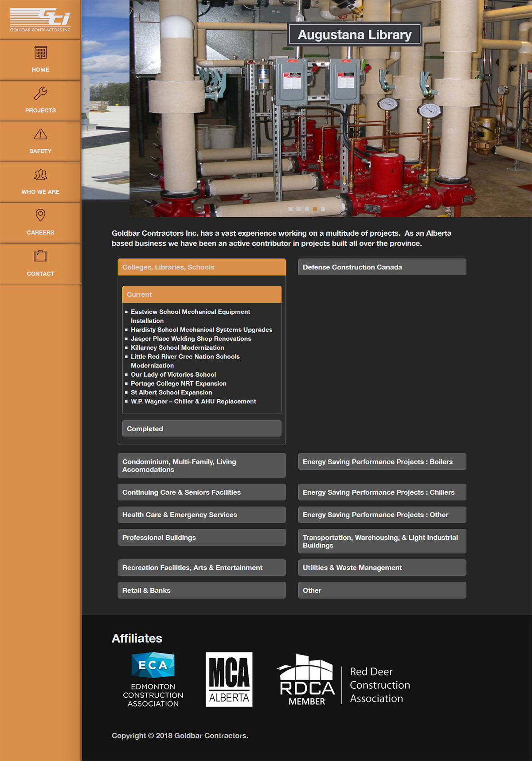Expand Professional Buildings section
Viewport: 532px width, 761px height.
[202, 537]
